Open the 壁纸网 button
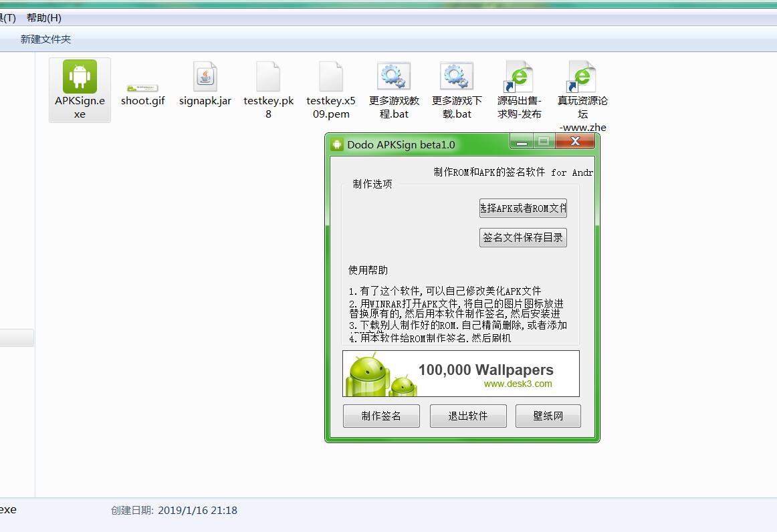Image resolution: width=777 pixels, height=532 pixels. 548,416
